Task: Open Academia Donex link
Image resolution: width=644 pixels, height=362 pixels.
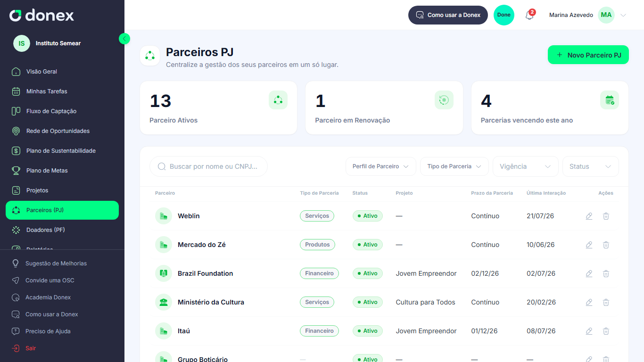Action: [41, 297]
